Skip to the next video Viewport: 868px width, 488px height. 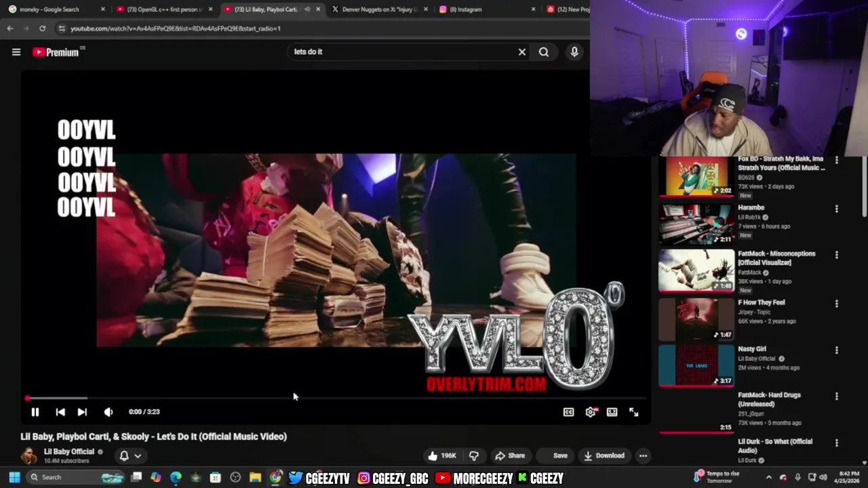(82, 412)
